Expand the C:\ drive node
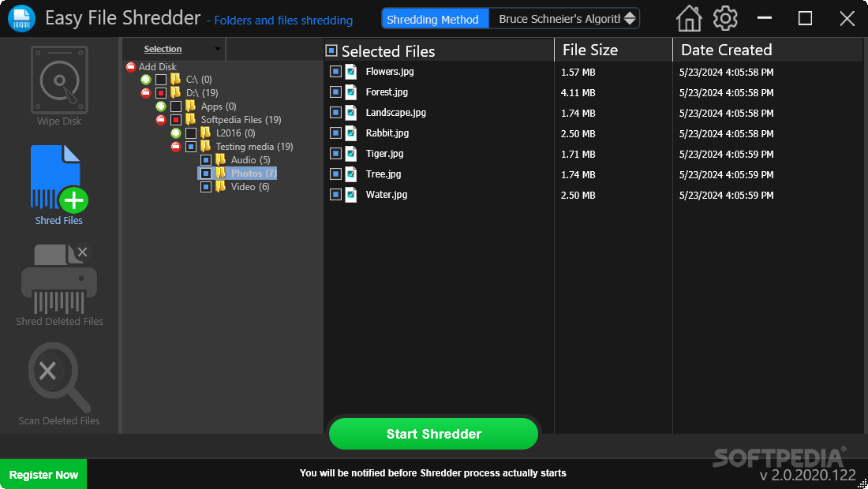 tap(146, 80)
